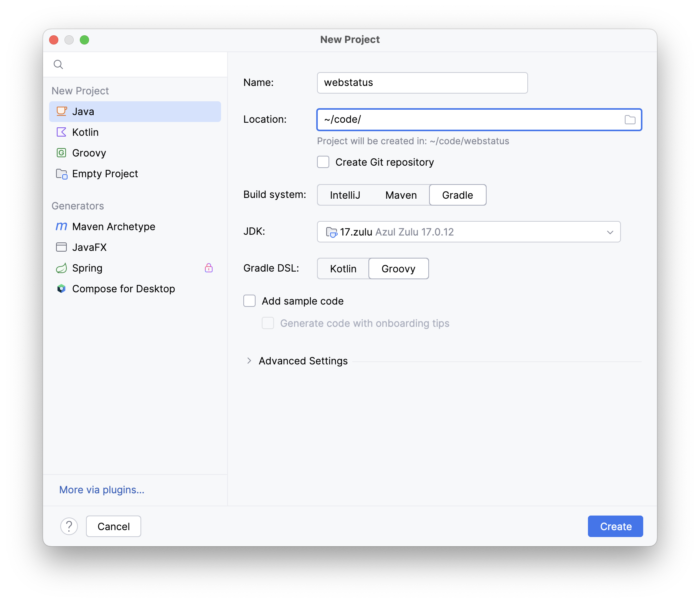Select the Kotlin project type label

86,132
